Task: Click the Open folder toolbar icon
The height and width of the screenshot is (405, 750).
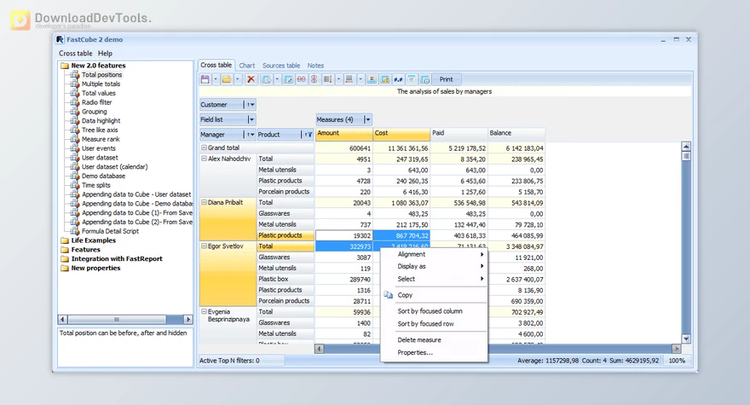Action: pyautogui.click(x=227, y=79)
